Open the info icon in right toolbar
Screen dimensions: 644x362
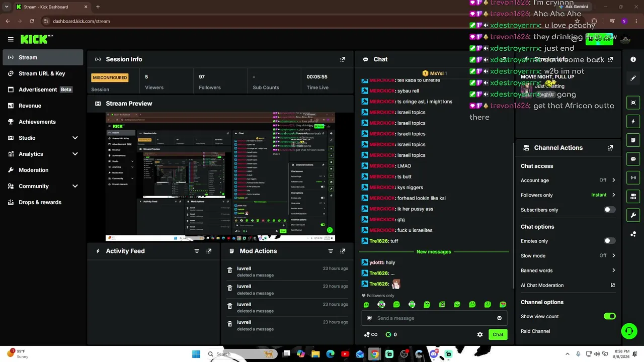633,59
